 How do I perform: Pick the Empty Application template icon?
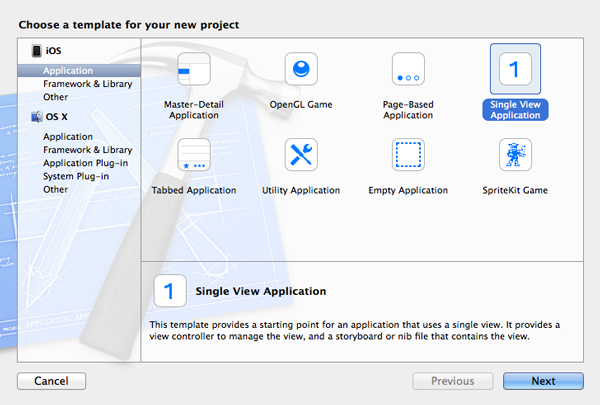[x=408, y=156]
